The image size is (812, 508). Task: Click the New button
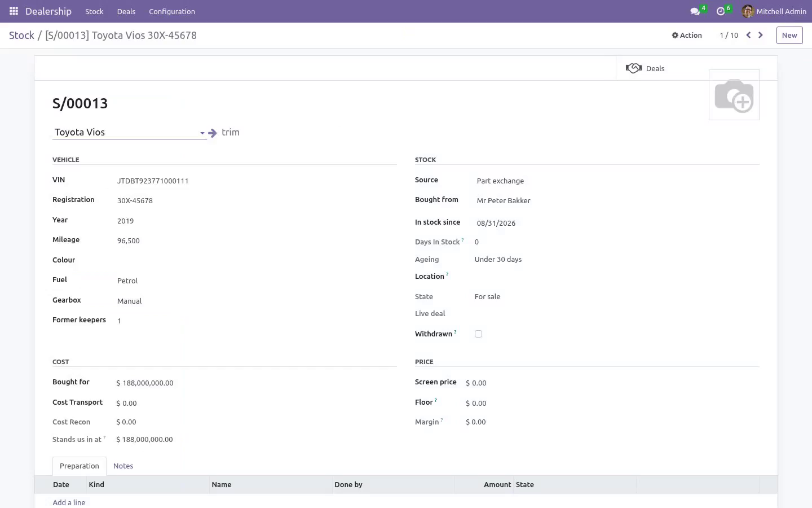pyautogui.click(x=789, y=35)
